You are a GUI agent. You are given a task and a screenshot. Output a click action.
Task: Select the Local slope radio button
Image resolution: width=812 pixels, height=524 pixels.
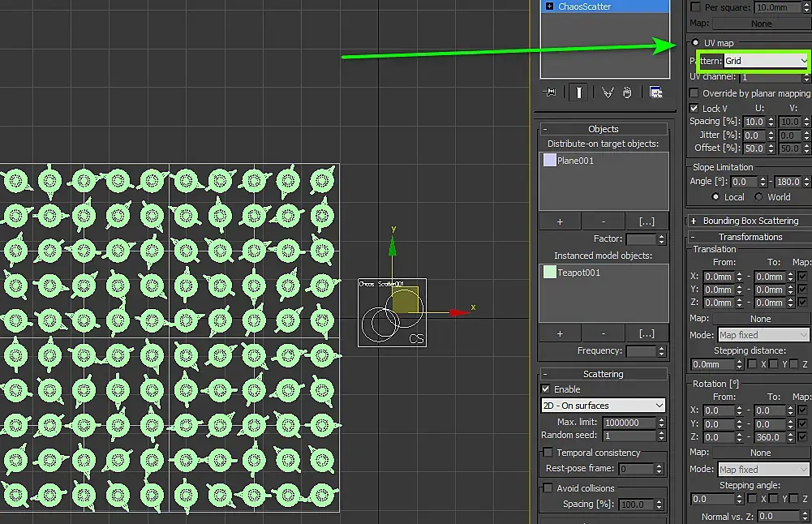pyautogui.click(x=715, y=197)
